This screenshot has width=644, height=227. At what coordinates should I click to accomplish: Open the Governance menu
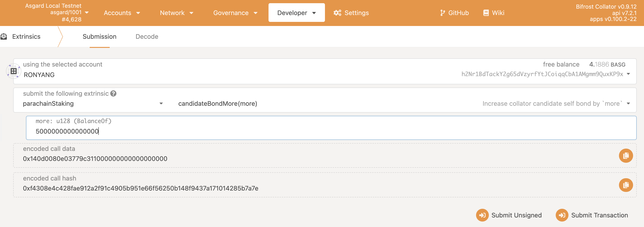[x=235, y=13]
